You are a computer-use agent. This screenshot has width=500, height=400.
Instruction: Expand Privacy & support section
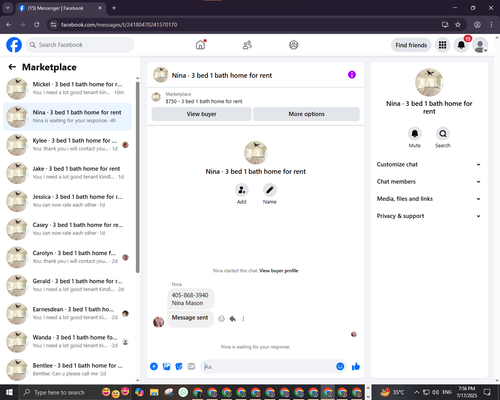pyautogui.click(x=429, y=216)
